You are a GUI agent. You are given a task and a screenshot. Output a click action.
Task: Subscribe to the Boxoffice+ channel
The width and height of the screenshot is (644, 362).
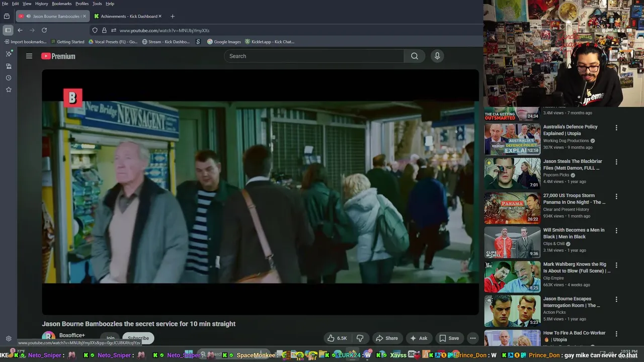click(138, 338)
